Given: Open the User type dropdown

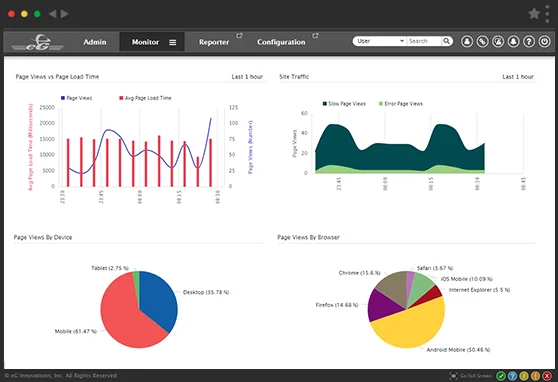Looking at the screenshot, I should click(x=380, y=41).
